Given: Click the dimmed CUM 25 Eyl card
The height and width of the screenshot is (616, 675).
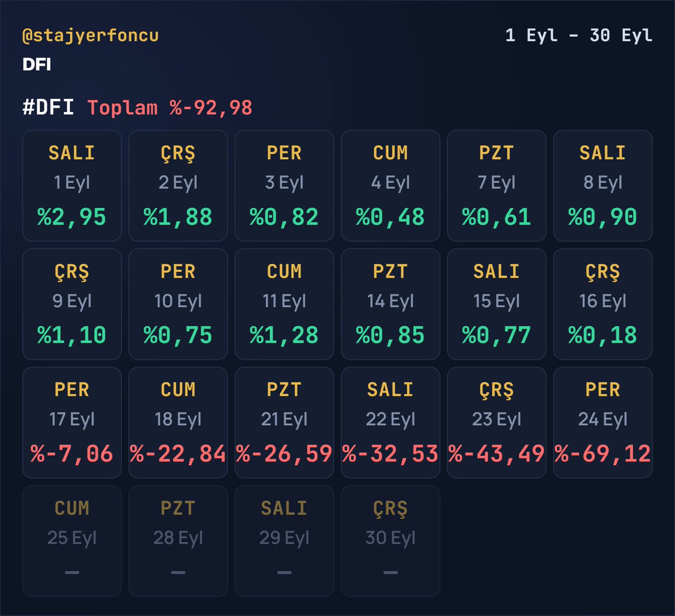Looking at the screenshot, I should (x=72, y=541).
